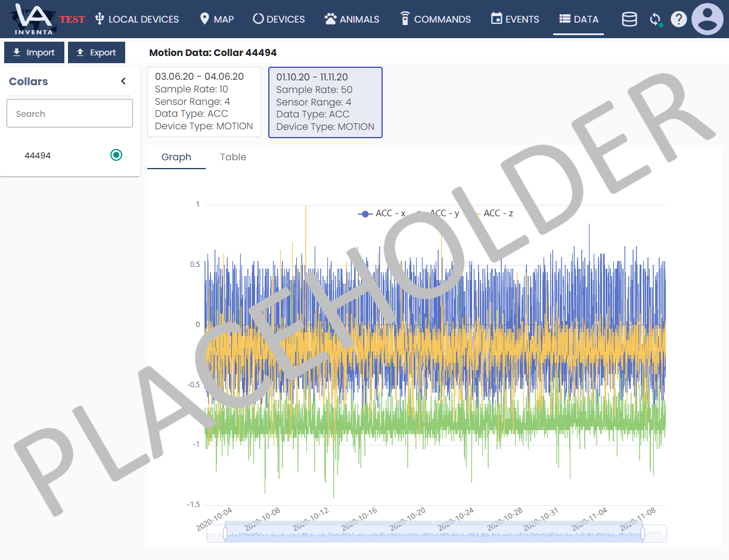Open the database storage icon

click(629, 19)
